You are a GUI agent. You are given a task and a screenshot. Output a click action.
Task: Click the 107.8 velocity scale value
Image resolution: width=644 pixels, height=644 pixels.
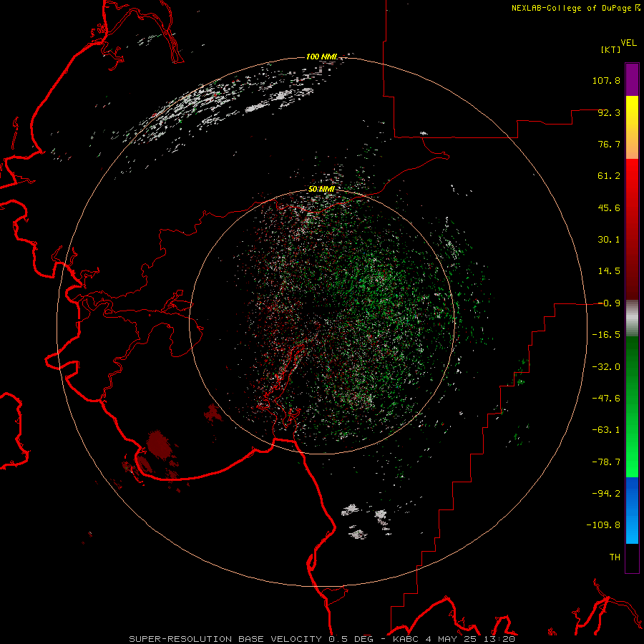tap(606, 80)
